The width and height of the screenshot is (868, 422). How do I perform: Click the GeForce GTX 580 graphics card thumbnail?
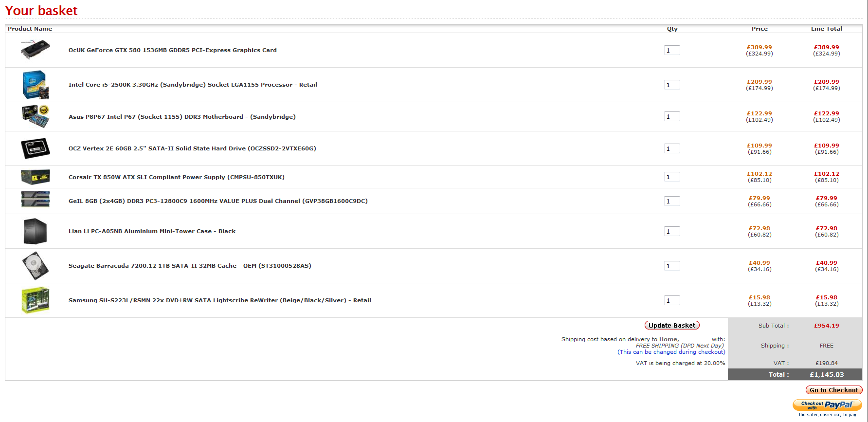point(35,50)
